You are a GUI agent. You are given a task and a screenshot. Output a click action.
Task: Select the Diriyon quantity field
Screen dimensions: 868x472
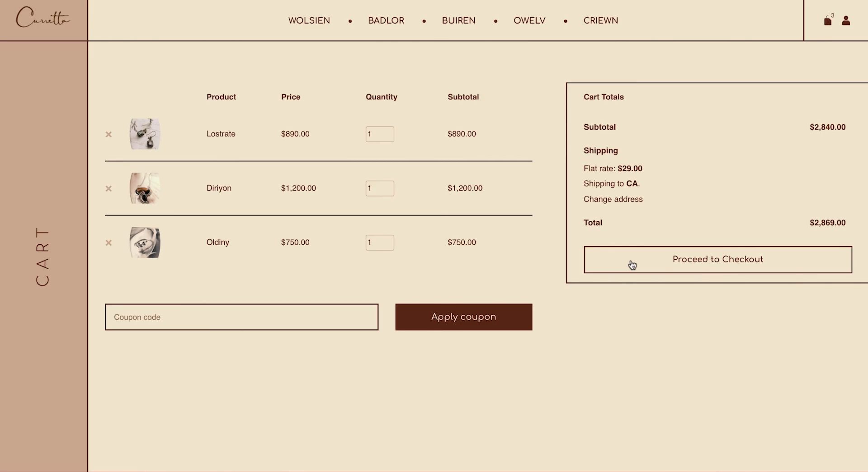tap(379, 188)
